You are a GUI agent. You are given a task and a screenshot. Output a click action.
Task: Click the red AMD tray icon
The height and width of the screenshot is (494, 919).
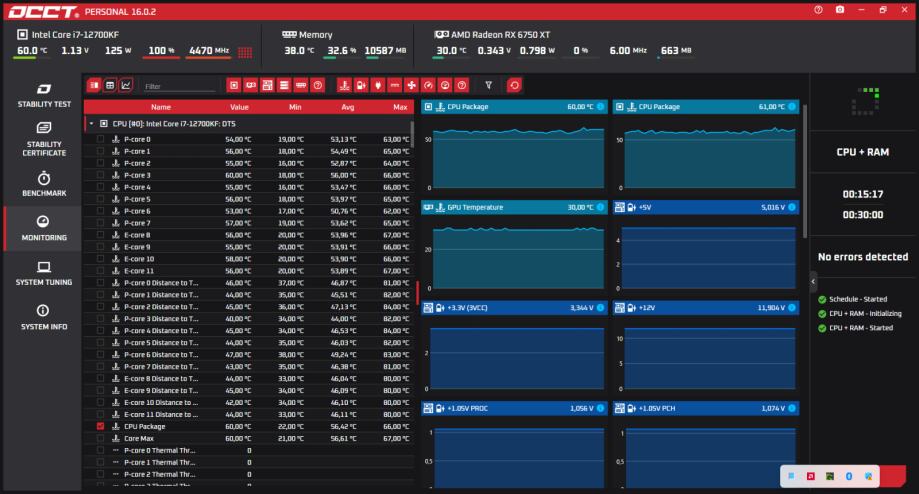[x=811, y=476]
